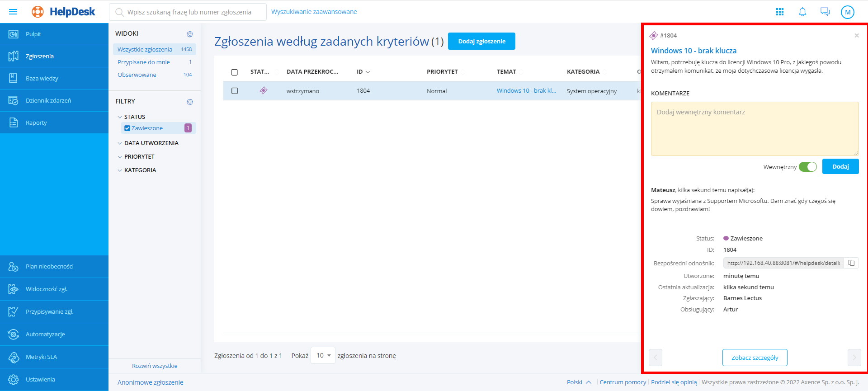
Task: Open the apps grid icon
Action: tap(780, 12)
